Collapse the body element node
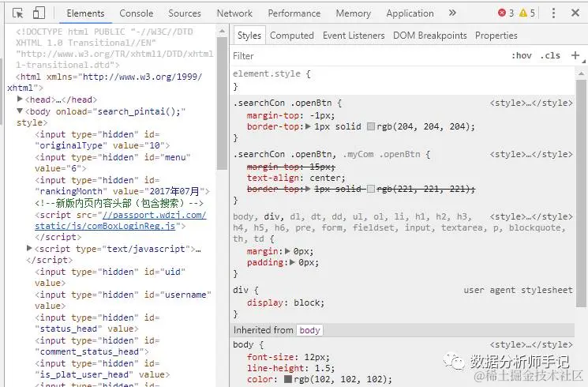588x387 pixels. (x=20, y=111)
